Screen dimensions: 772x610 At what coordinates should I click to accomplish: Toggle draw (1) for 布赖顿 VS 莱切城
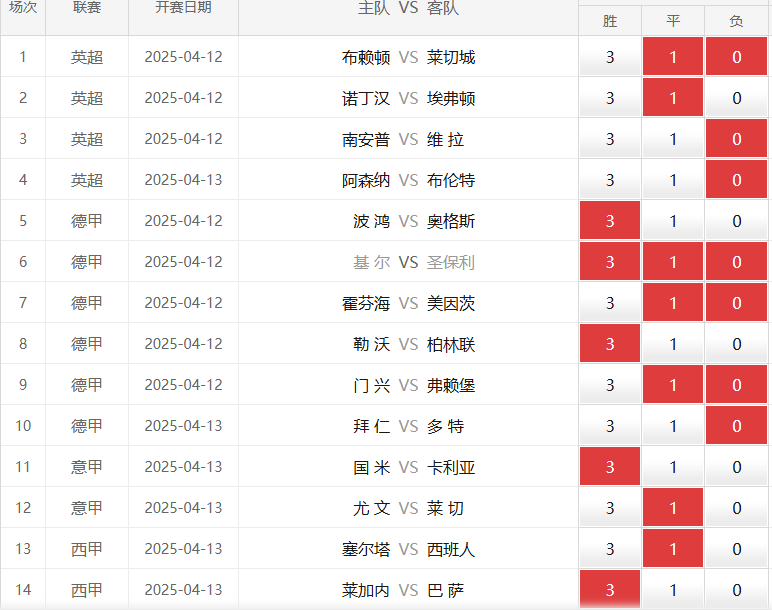(673, 57)
